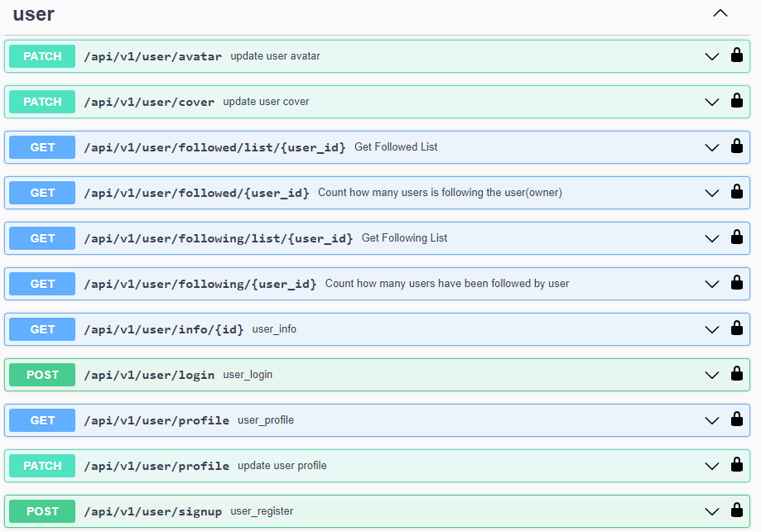The width and height of the screenshot is (761, 532).
Task: Open the lock on the Following List endpoint
Action: (736, 238)
